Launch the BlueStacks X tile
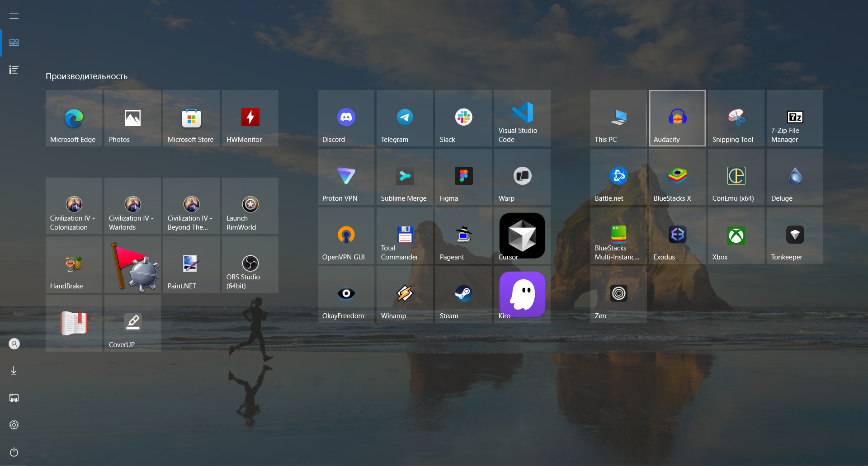Viewport: 868px width, 466px height. coord(677,177)
